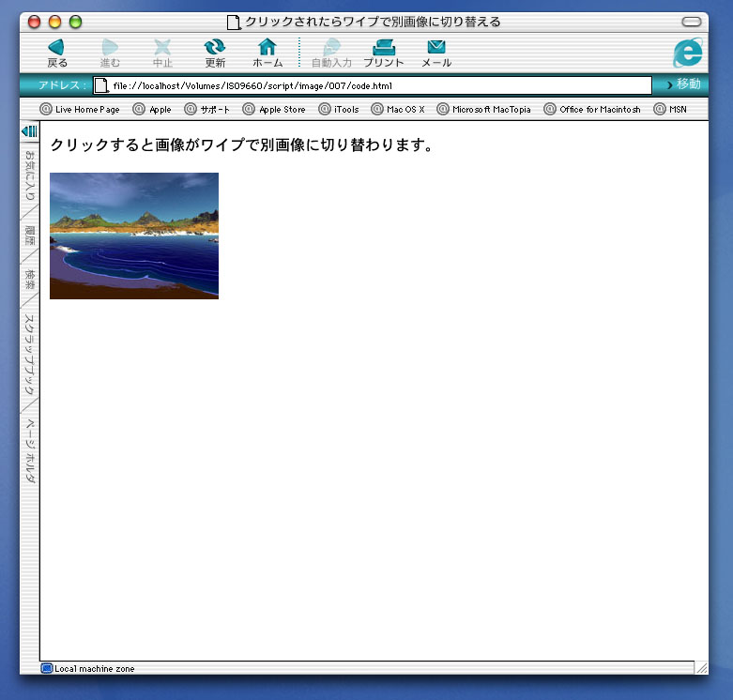Screen dimensions: 733x700
Task: Collapse the explorer sidebar with arrow tab
Action: coord(29,130)
